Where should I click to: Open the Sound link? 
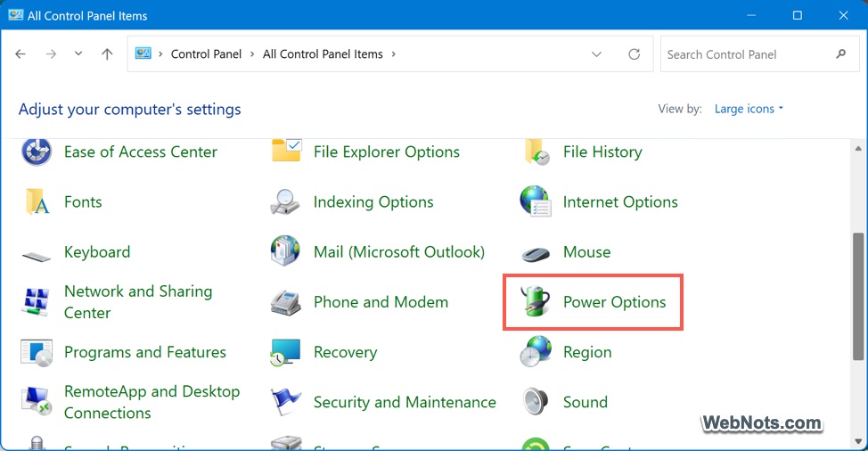pos(585,402)
